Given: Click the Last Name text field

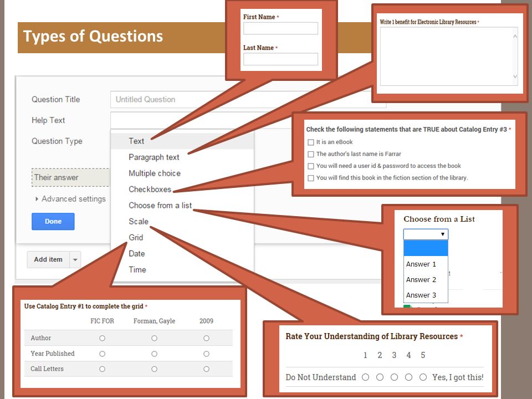Looking at the screenshot, I should (280, 59).
